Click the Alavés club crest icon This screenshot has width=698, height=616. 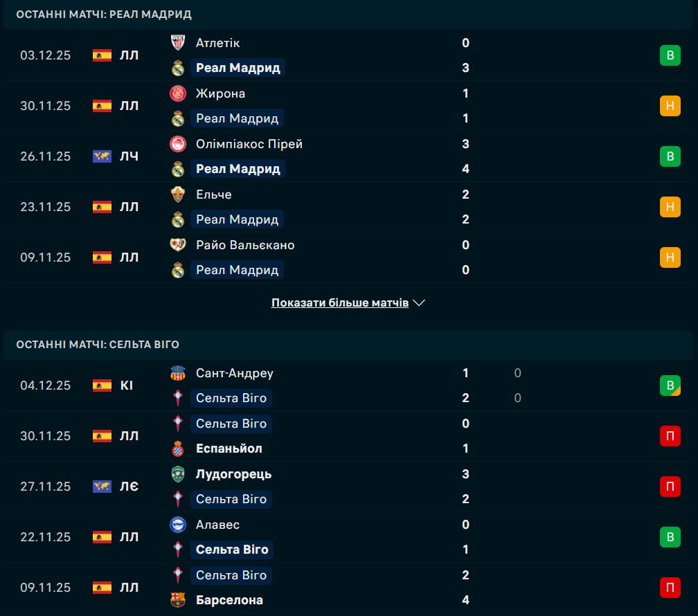click(178, 525)
